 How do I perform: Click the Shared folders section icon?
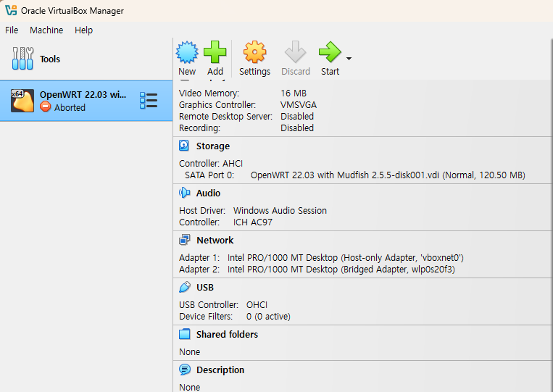point(184,334)
